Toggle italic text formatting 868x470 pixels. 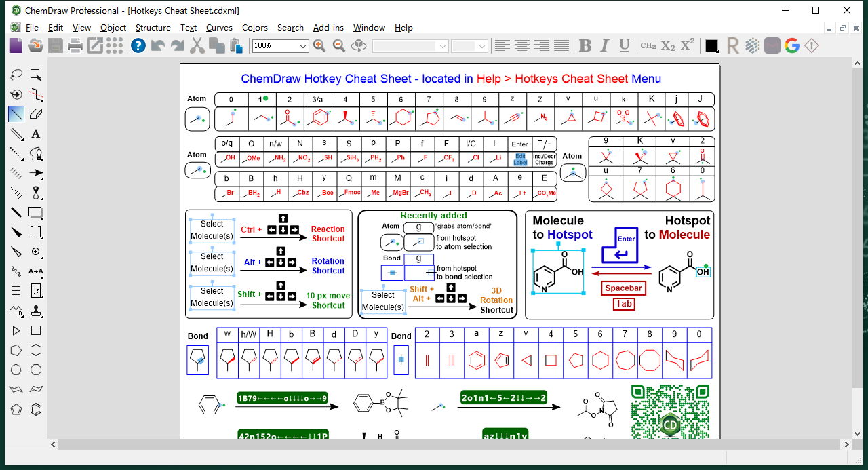click(x=605, y=45)
